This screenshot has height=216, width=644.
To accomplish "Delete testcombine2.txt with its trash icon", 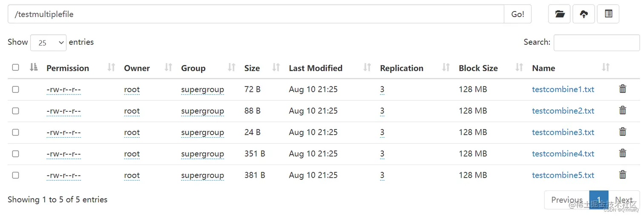I will point(622,110).
